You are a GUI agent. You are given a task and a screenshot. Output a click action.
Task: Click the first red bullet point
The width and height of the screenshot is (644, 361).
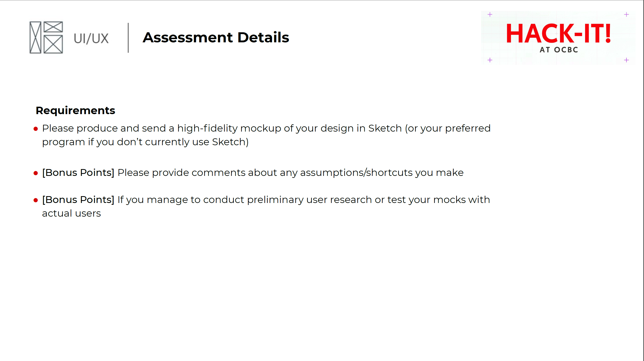[36, 129]
